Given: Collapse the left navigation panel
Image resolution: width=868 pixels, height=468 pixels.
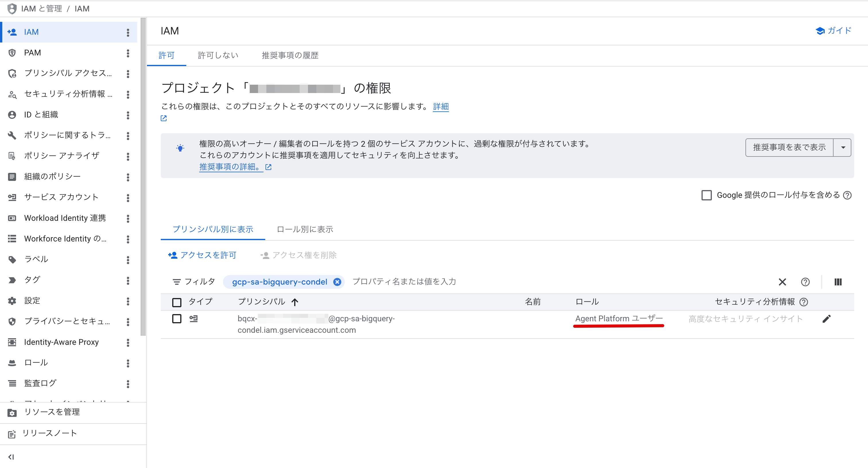Looking at the screenshot, I should tap(11, 457).
